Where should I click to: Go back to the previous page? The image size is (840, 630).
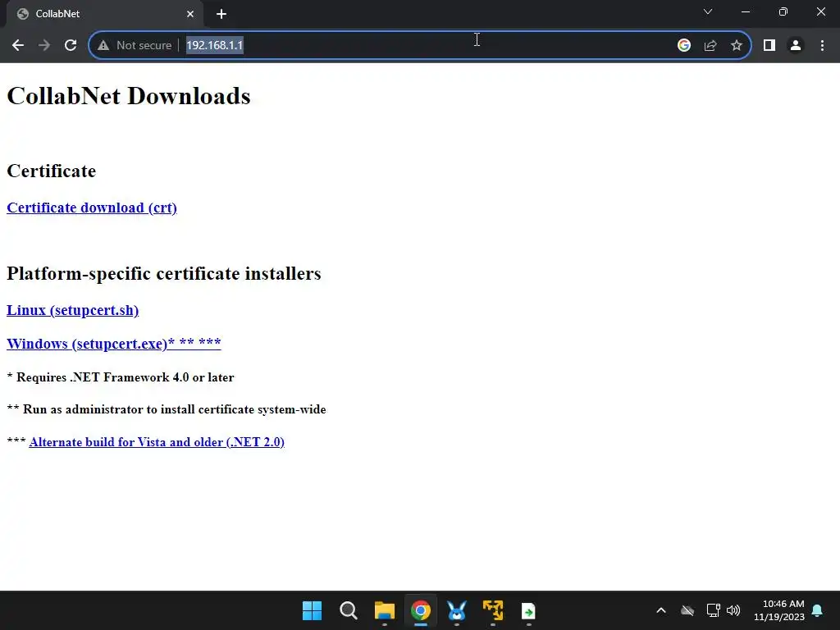point(18,46)
